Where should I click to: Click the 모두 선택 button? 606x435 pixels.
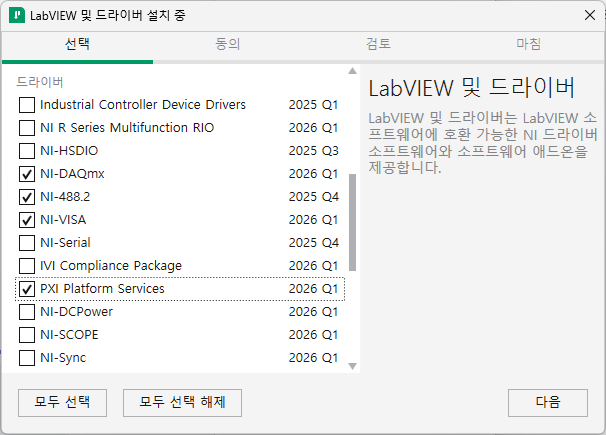click(62, 403)
